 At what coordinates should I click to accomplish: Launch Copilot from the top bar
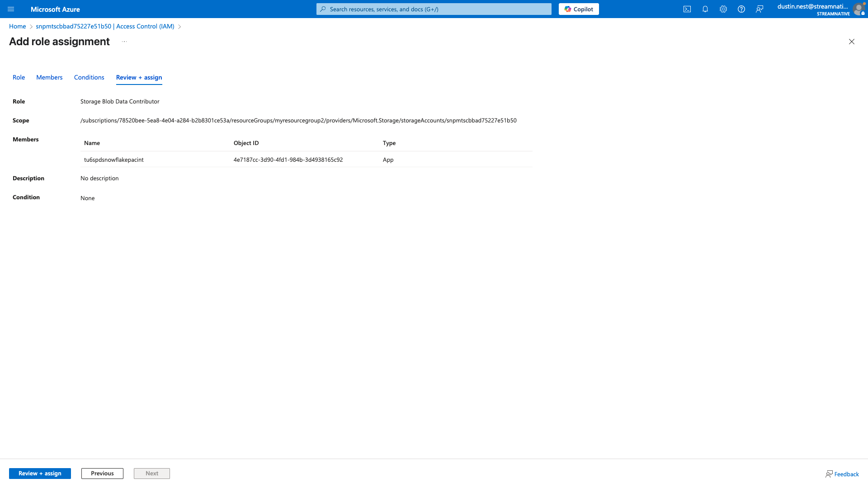[579, 9]
